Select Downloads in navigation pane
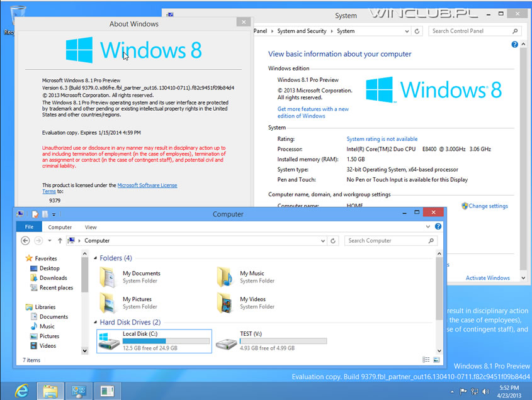 [x=48, y=278]
